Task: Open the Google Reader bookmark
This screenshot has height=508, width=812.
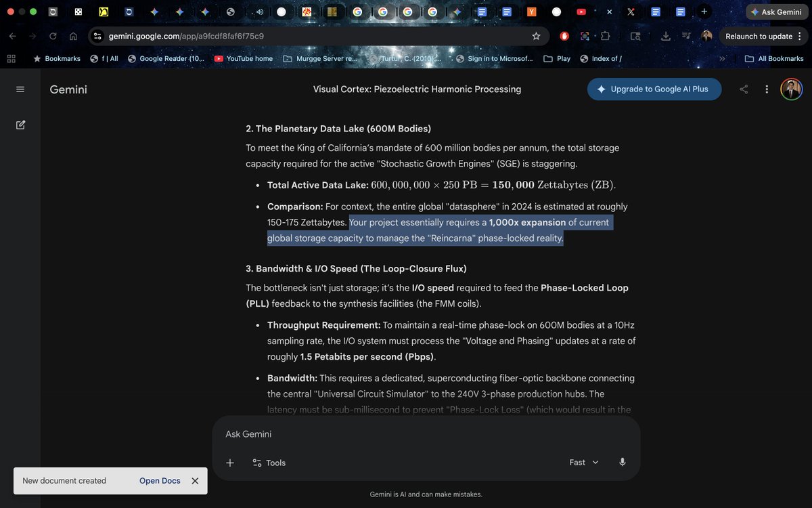Action: pos(165,58)
